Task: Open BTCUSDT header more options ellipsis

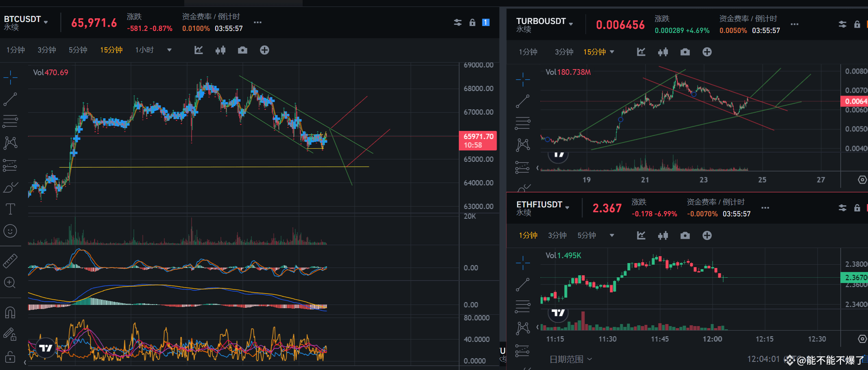Action: click(x=257, y=22)
